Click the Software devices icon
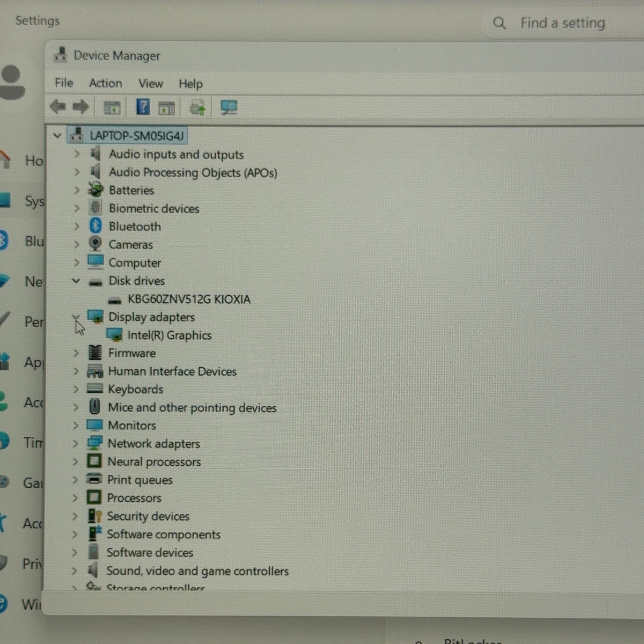The height and width of the screenshot is (644, 644). click(93, 552)
